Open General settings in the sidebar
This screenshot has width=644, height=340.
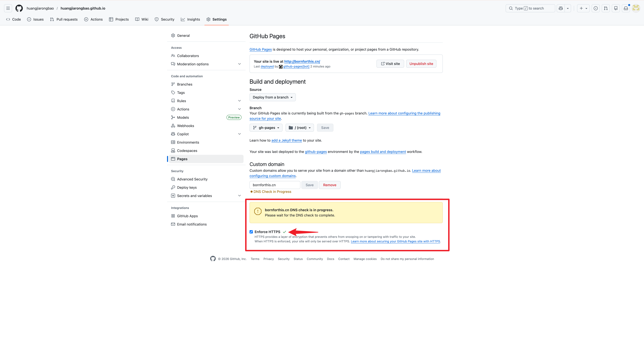click(206, 35)
